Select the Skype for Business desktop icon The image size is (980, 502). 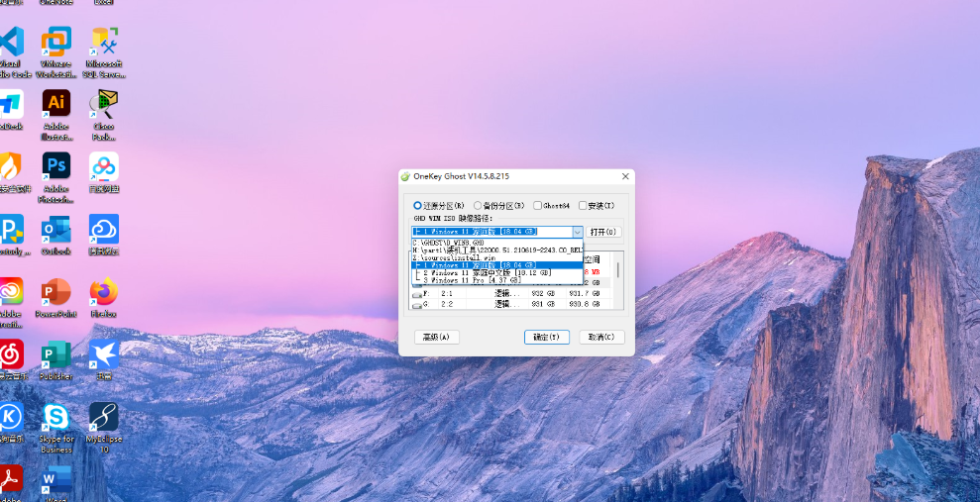pos(56,427)
